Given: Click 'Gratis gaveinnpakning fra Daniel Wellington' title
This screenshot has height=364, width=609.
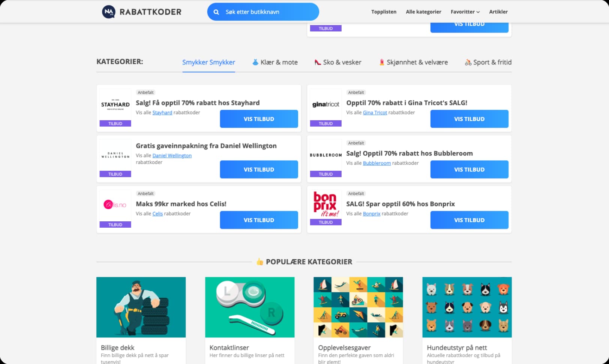Looking at the screenshot, I should click(206, 146).
